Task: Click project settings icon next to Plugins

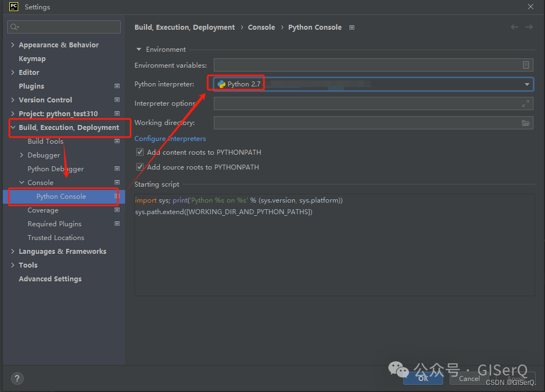Action: [x=117, y=86]
